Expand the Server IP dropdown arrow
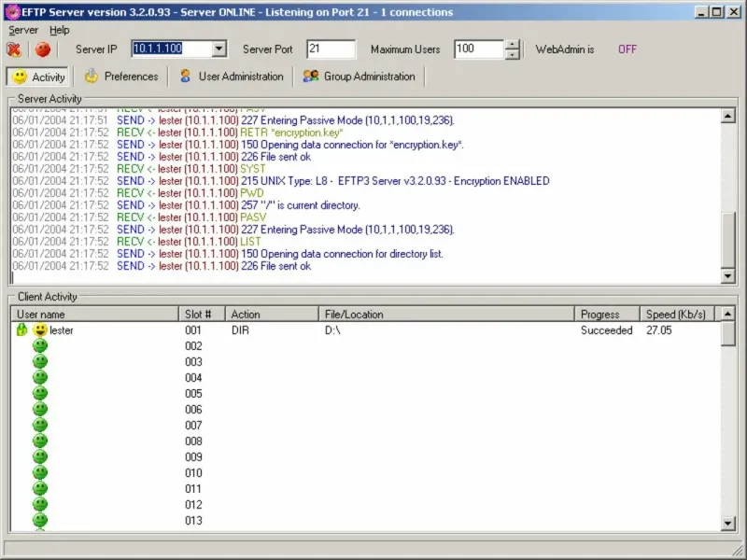This screenshot has height=560, width=747. pos(218,49)
